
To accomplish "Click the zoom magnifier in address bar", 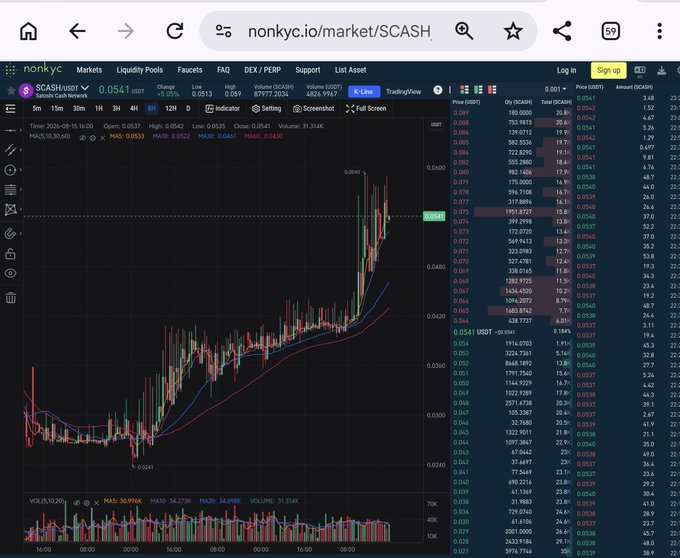I will [x=464, y=31].
